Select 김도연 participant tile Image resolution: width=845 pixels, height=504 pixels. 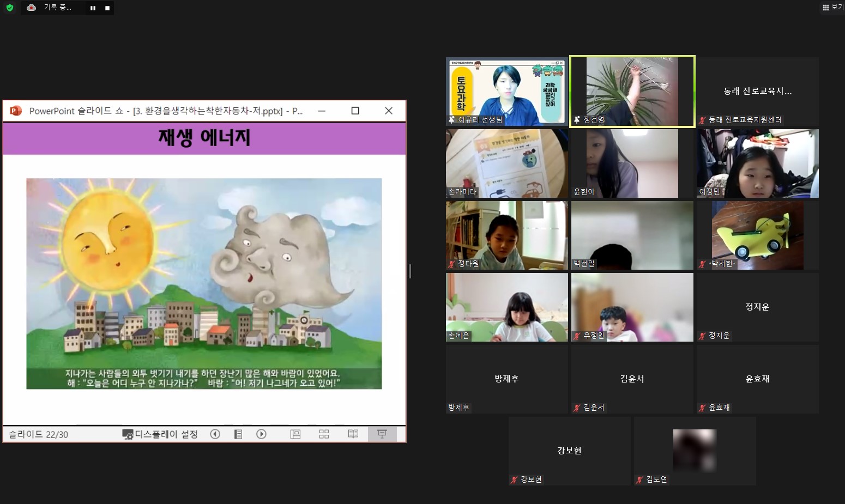[695, 451]
